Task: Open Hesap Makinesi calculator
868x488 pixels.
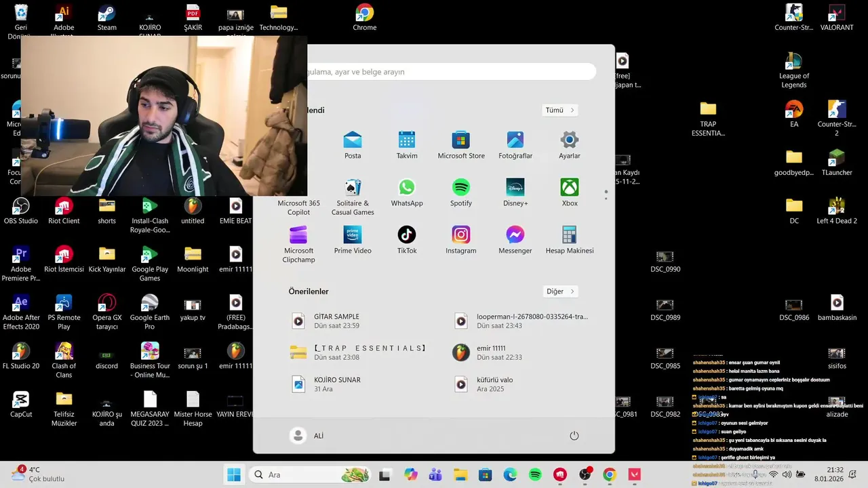Action: 570,240
